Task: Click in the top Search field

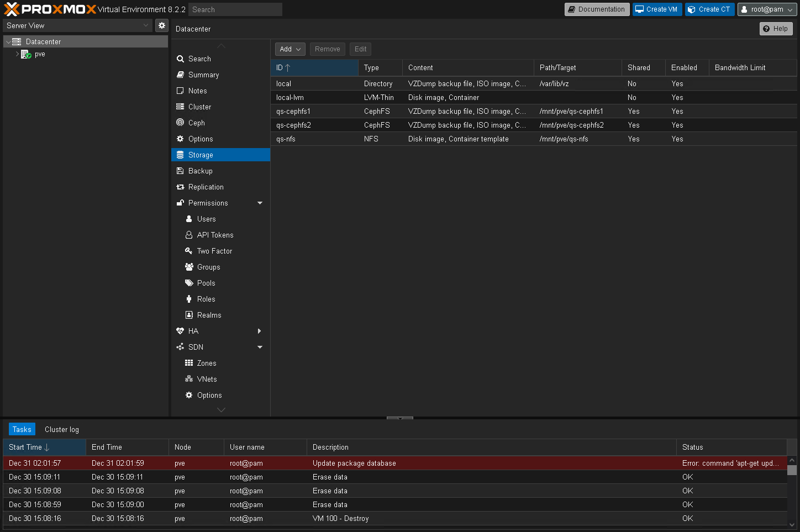Action: (235, 9)
